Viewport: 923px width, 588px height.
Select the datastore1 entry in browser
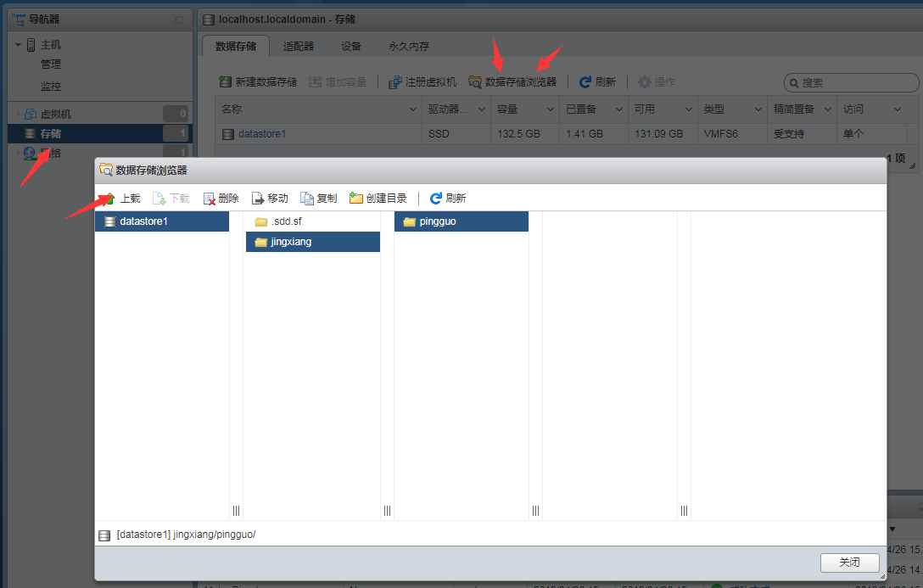[162, 221]
